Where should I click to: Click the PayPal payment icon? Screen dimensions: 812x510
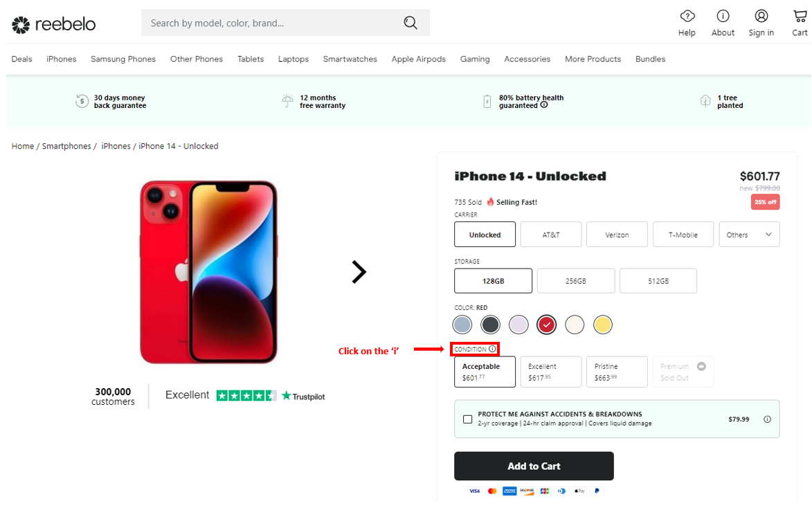coord(597,491)
